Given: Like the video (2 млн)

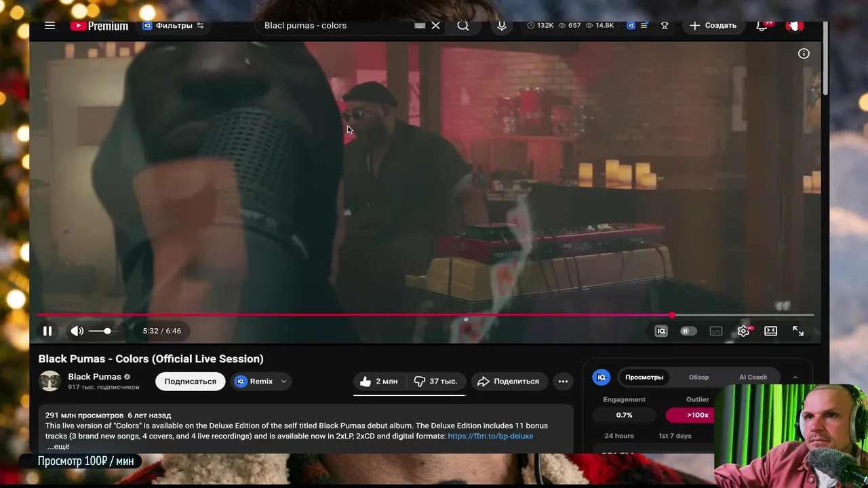Looking at the screenshot, I should (x=378, y=381).
